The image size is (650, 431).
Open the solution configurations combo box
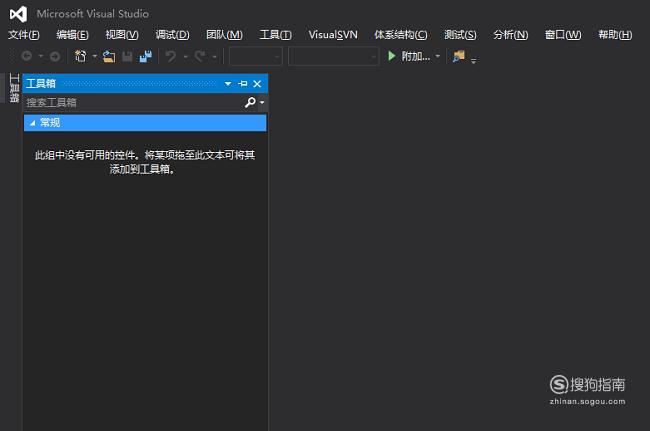[256, 56]
